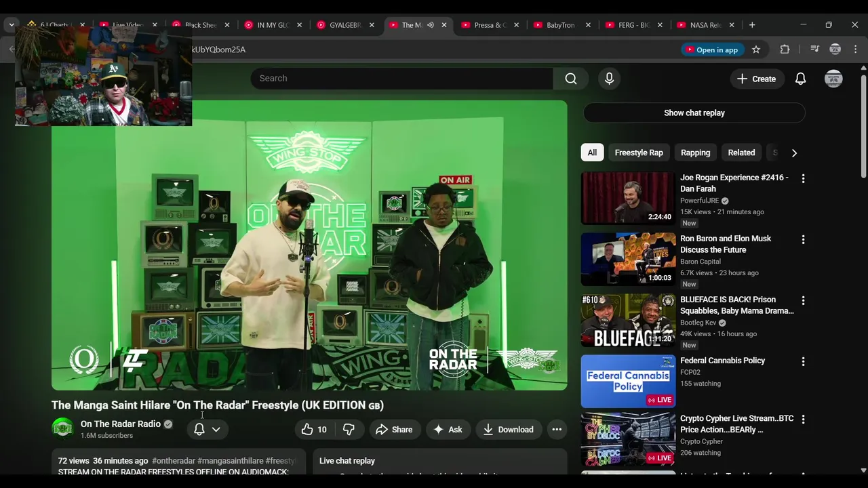
Task: Open Federal Cannabis Policy live thumbnail
Action: click(629, 381)
